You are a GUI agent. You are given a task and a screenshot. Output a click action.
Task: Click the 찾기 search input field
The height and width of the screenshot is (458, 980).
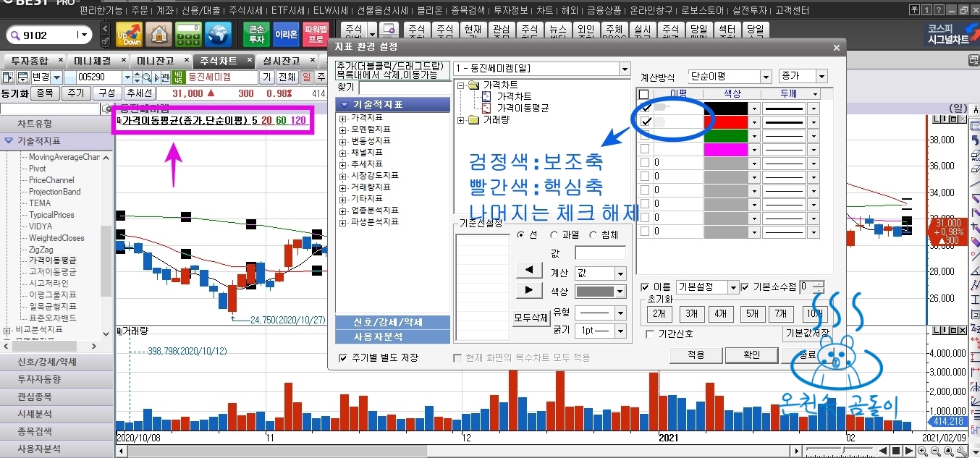tap(404, 88)
